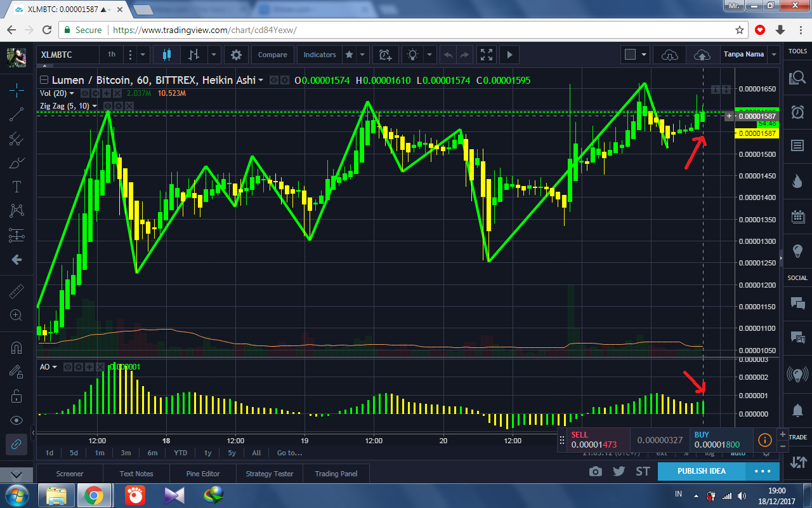Create an alert with alarm-plus icon
Image resolution: width=812 pixels, height=508 pixels.
point(385,55)
